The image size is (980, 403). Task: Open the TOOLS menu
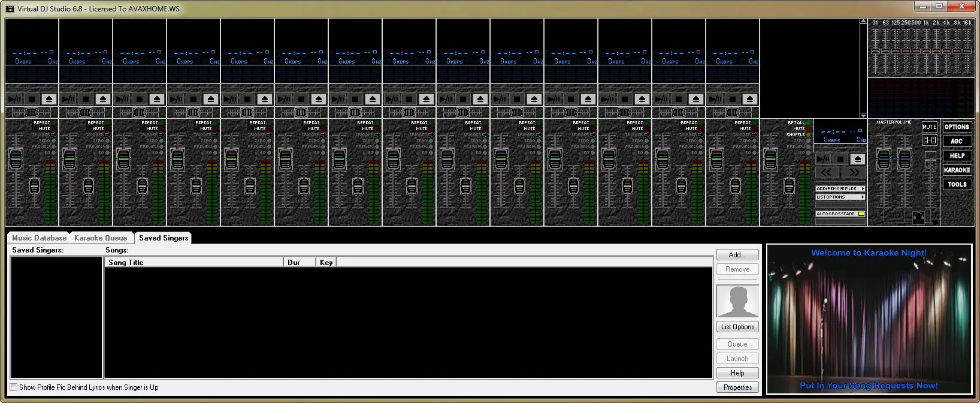coord(957,184)
